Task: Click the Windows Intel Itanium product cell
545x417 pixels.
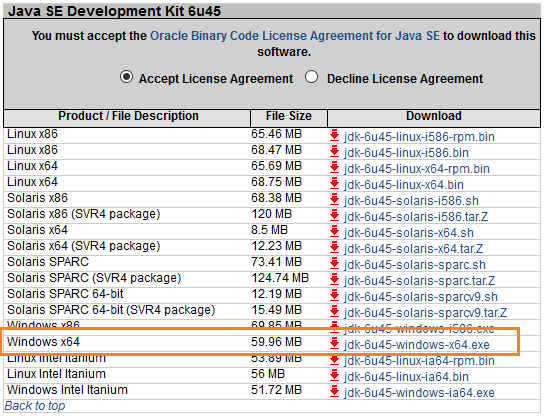Action: tap(67, 390)
